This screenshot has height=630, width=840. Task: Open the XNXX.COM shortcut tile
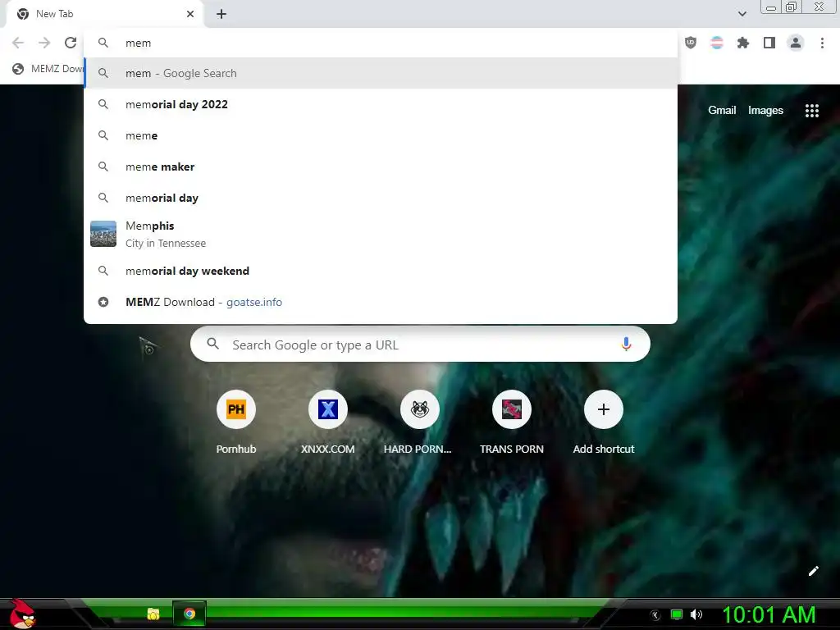tap(328, 422)
